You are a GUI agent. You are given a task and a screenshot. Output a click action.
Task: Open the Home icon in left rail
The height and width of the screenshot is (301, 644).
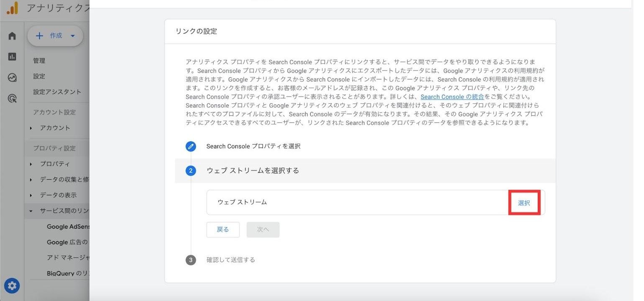pos(12,36)
